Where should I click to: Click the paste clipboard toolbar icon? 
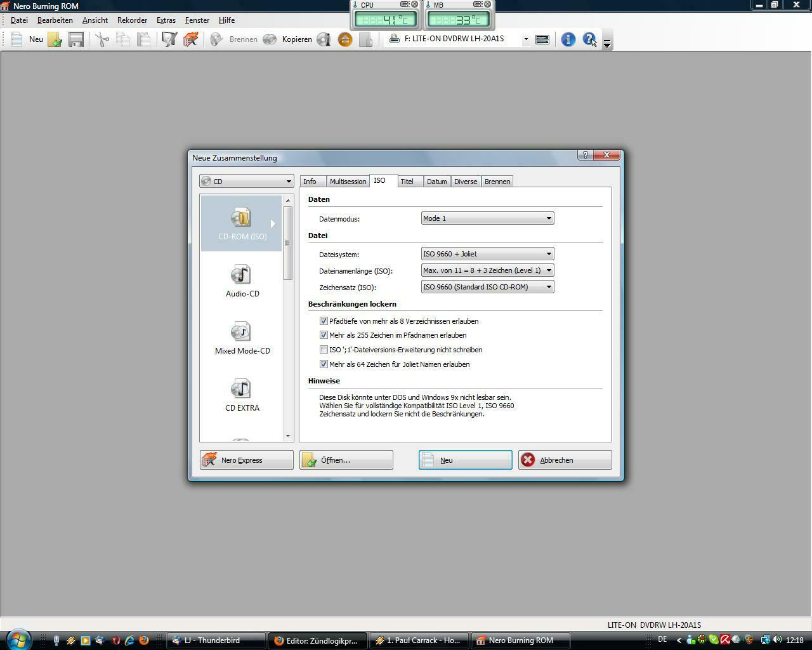pyautogui.click(x=144, y=39)
